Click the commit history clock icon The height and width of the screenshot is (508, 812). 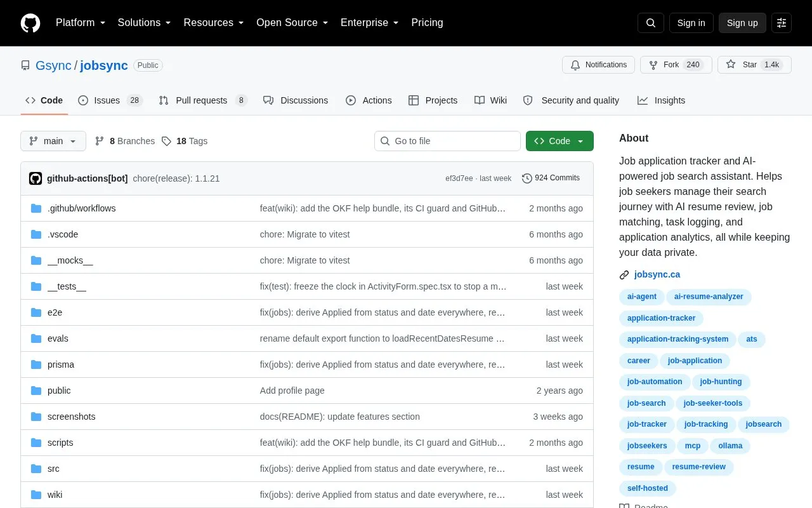[x=527, y=178]
